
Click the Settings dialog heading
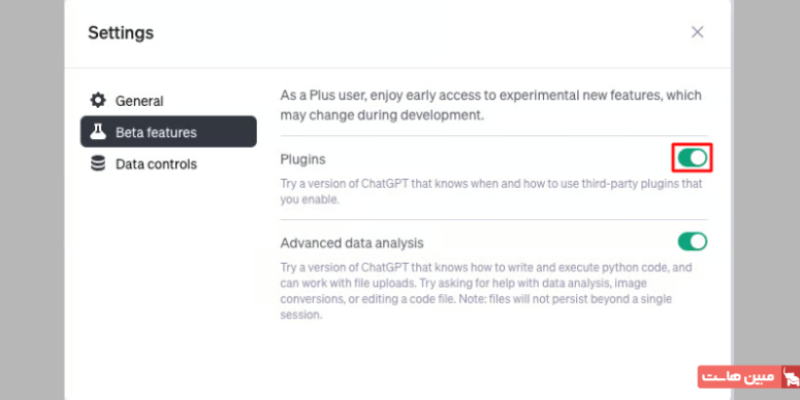[121, 33]
